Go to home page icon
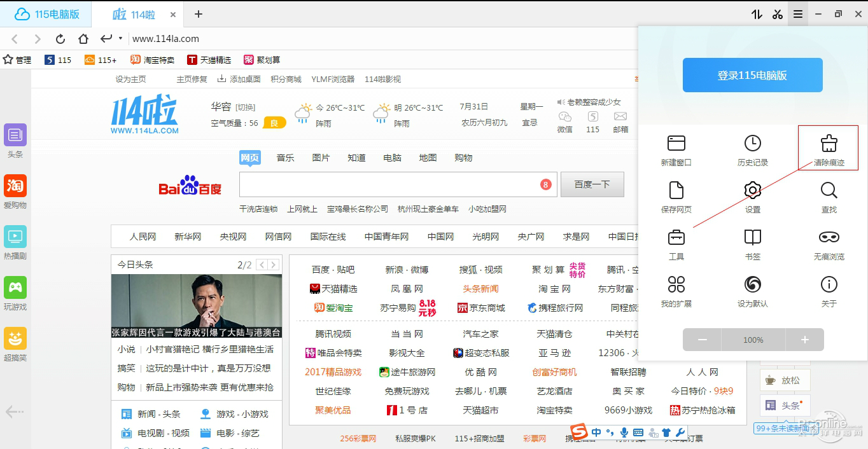Image resolution: width=868 pixels, height=449 pixels. (83, 39)
